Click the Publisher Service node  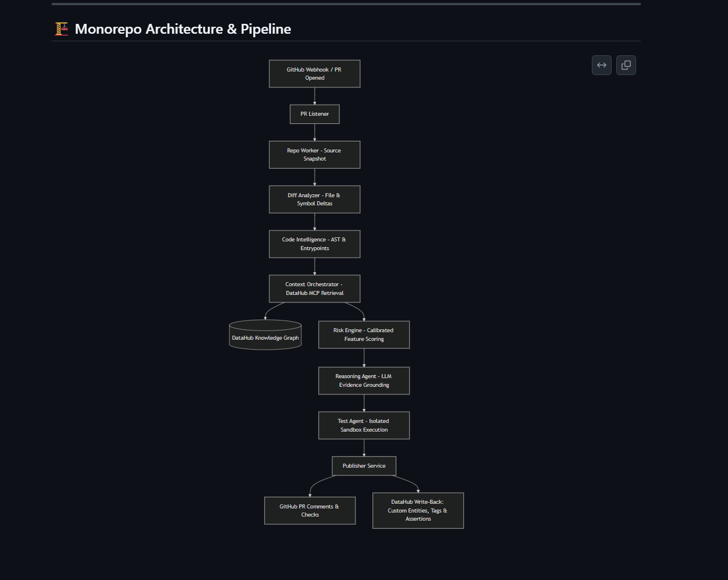pos(364,466)
